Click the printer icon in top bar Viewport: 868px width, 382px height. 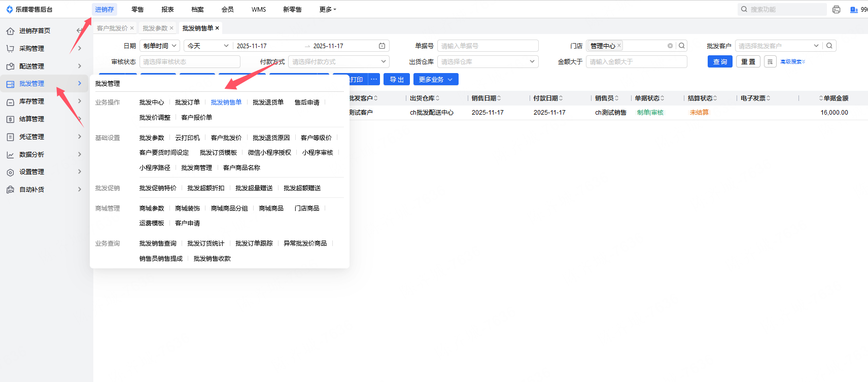tap(836, 10)
